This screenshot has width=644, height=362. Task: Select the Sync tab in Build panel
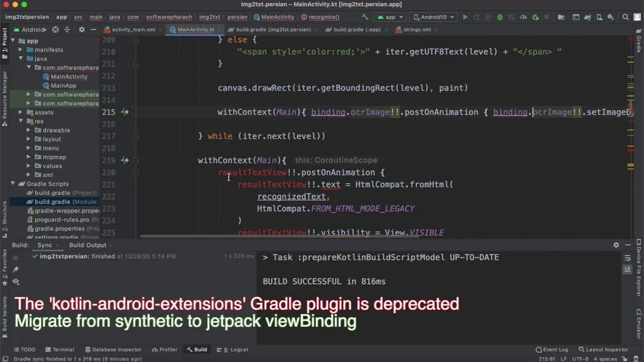point(44,245)
